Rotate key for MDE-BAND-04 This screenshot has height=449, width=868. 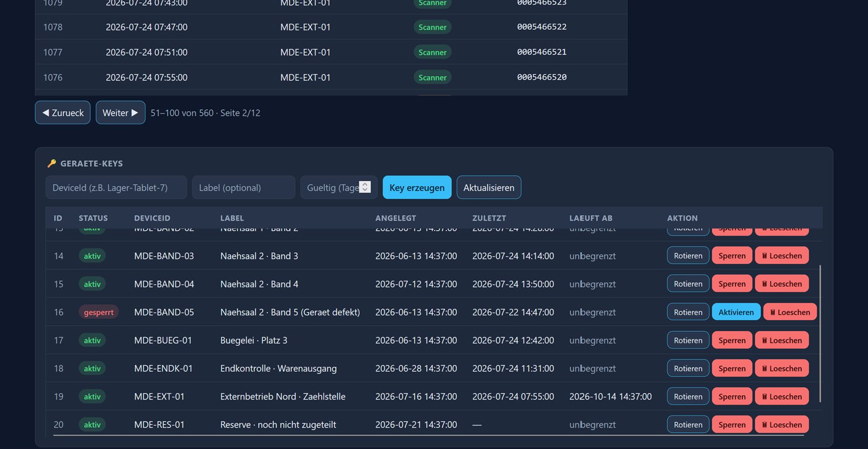pyautogui.click(x=688, y=284)
